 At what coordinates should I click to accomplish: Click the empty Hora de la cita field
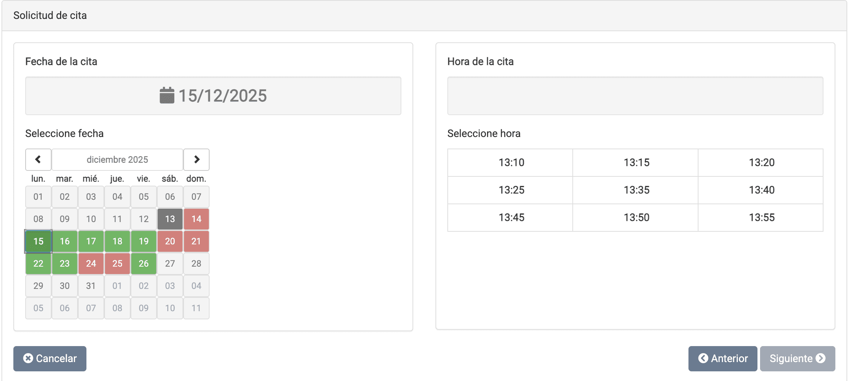(635, 96)
